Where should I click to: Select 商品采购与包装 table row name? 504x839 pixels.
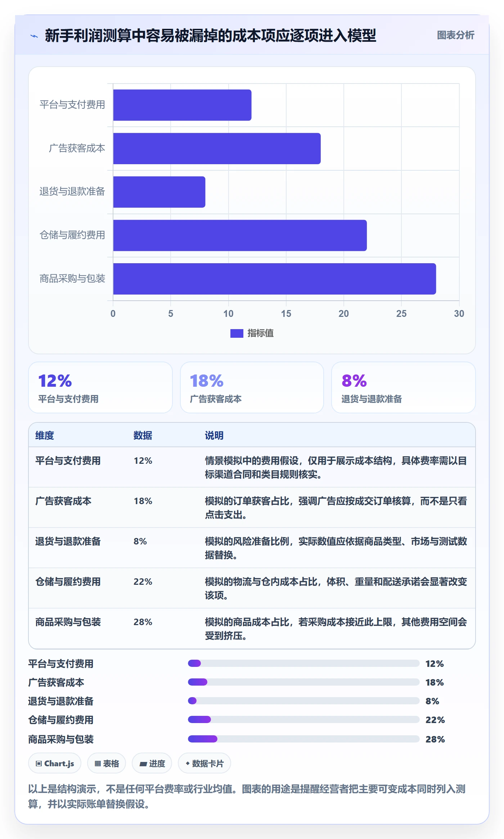(x=68, y=622)
